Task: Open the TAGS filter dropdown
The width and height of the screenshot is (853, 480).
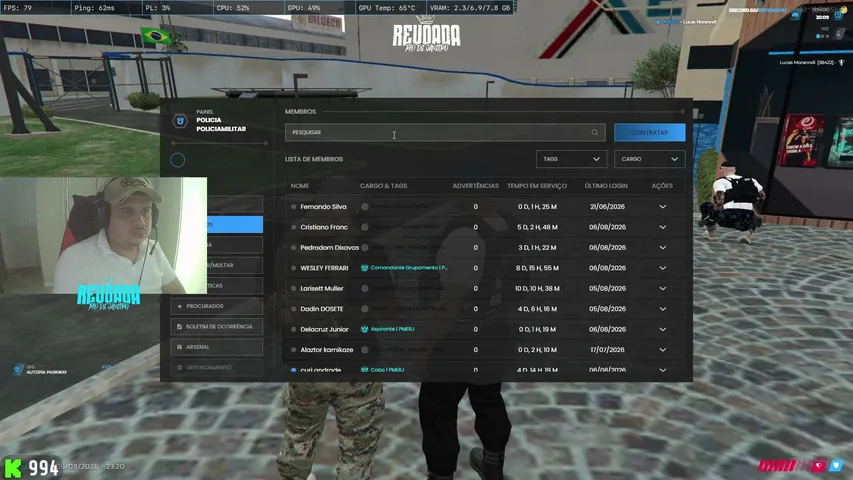Action: (x=571, y=159)
